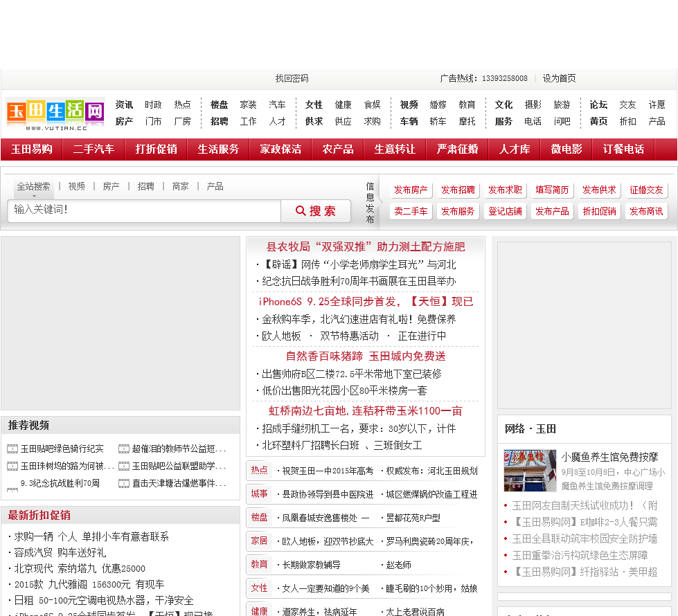Image resolution: width=678 pixels, height=616 pixels.
Task: Click the 填写简历 button
Action: pos(552,190)
